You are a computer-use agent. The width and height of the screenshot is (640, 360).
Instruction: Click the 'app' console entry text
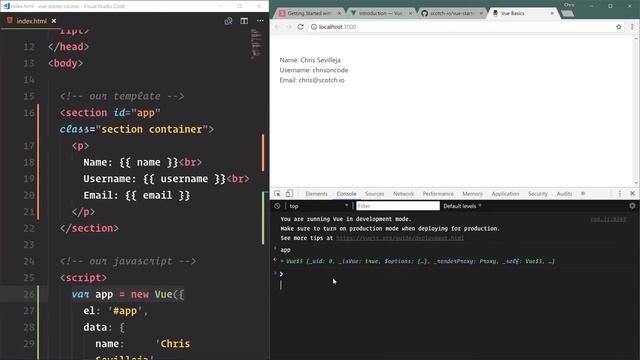tap(285, 250)
